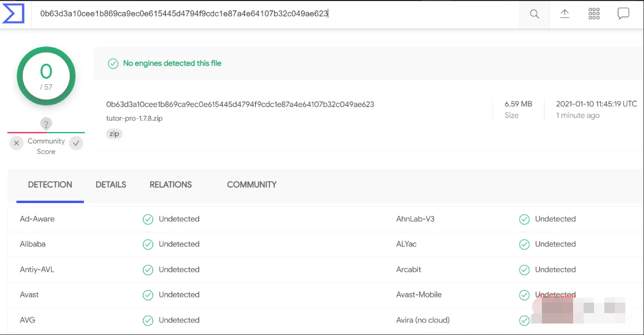This screenshot has width=644, height=335.
Task: Switch to the DETAILS tab
Action: pos(111,185)
